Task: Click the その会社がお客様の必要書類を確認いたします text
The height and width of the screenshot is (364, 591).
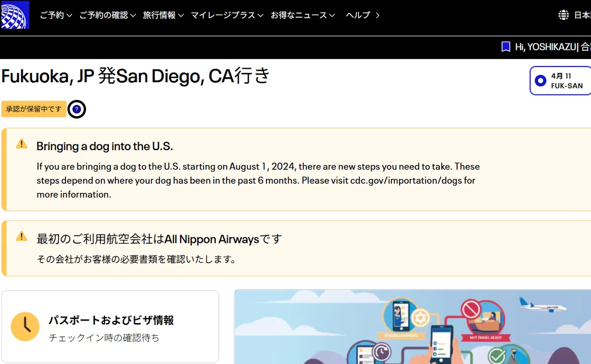Action: click(x=136, y=259)
